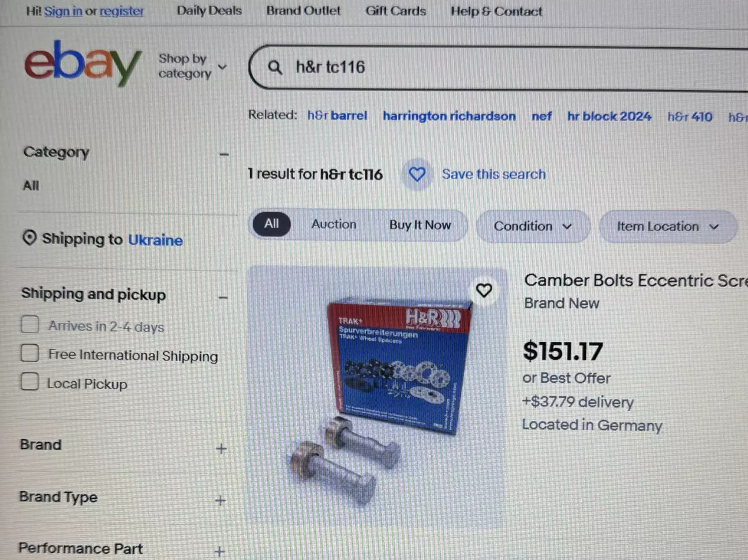Screen dimensions: 748x560
Task: Open the Condition filter dropdown
Action: click(x=532, y=226)
